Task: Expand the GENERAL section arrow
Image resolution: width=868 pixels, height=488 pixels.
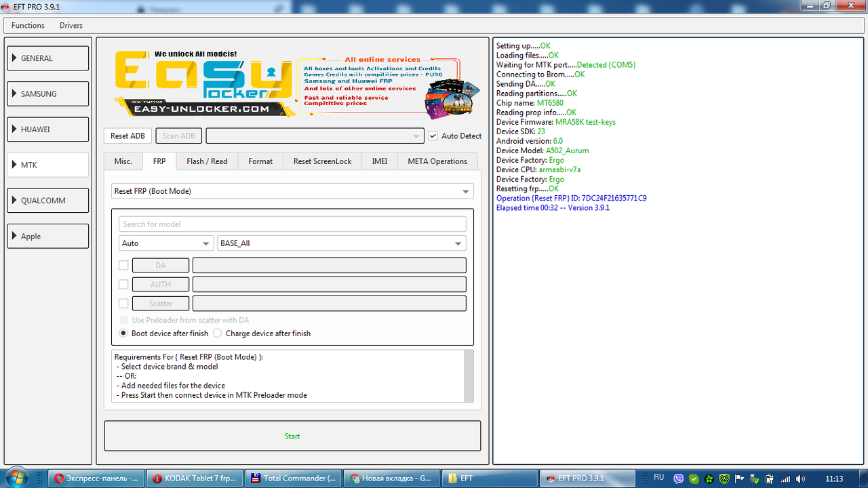Action: [14, 58]
